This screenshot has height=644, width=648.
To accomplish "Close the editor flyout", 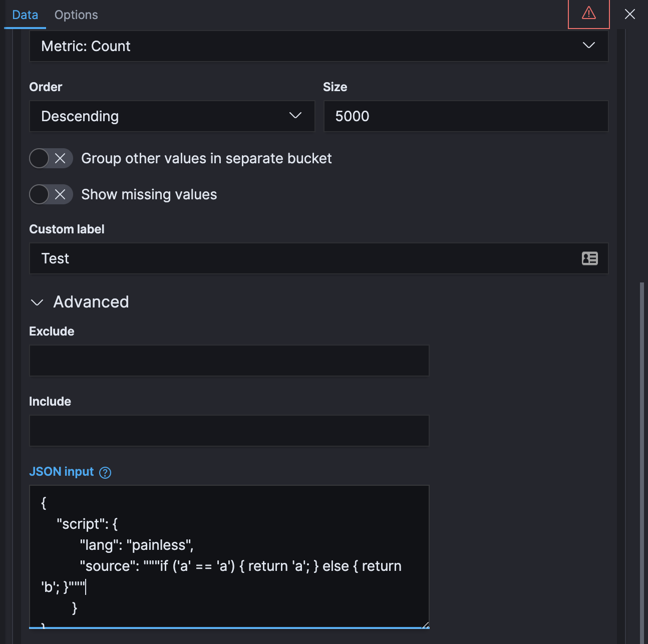I will click(x=629, y=14).
